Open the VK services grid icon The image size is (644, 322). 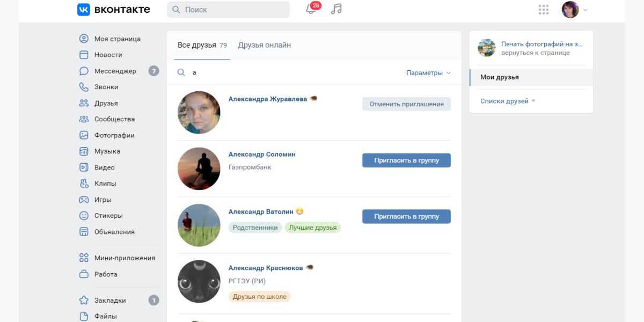(544, 10)
